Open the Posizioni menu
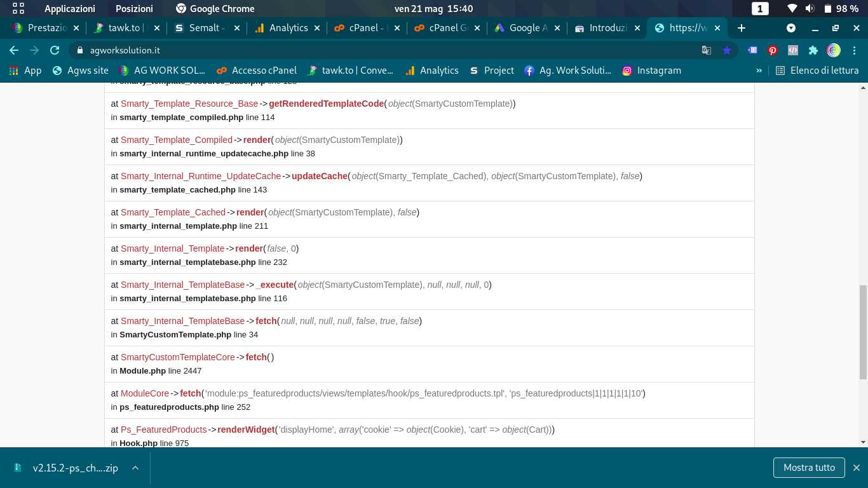Screen dimensions: 868x488 pyautogui.click(x=134, y=8)
